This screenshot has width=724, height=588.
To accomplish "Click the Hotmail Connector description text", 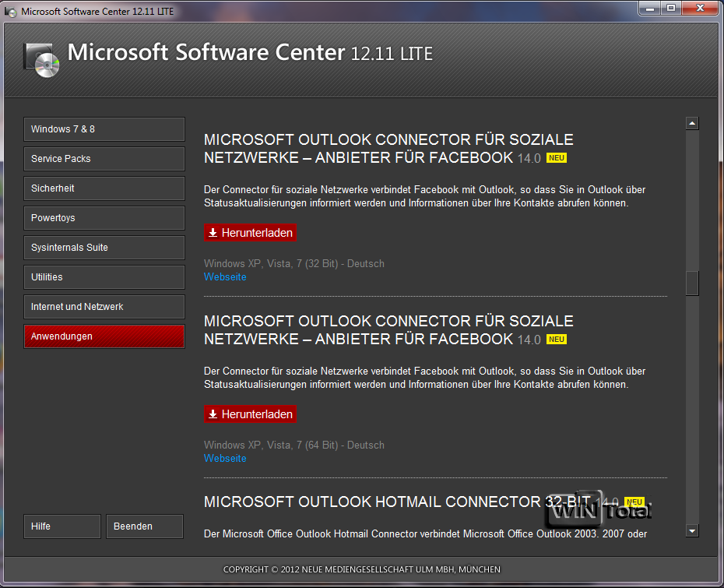I will pyautogui.click(x=425, y=534).
